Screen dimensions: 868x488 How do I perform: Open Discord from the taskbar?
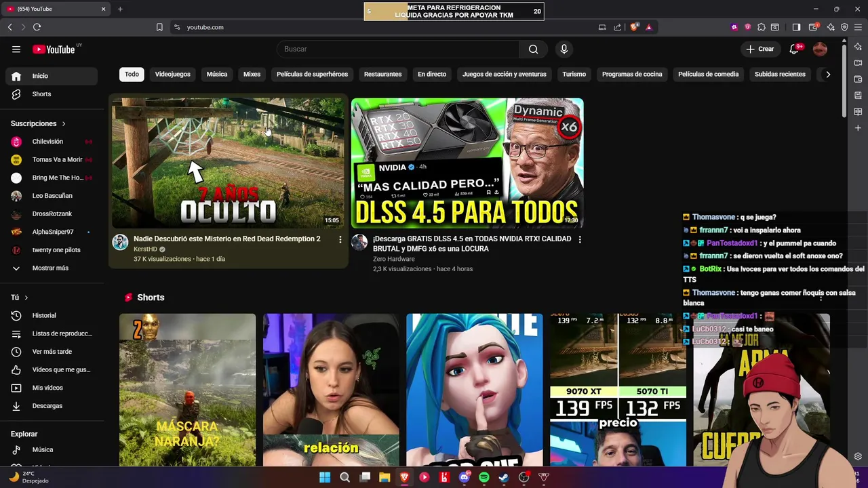point(465,477)
